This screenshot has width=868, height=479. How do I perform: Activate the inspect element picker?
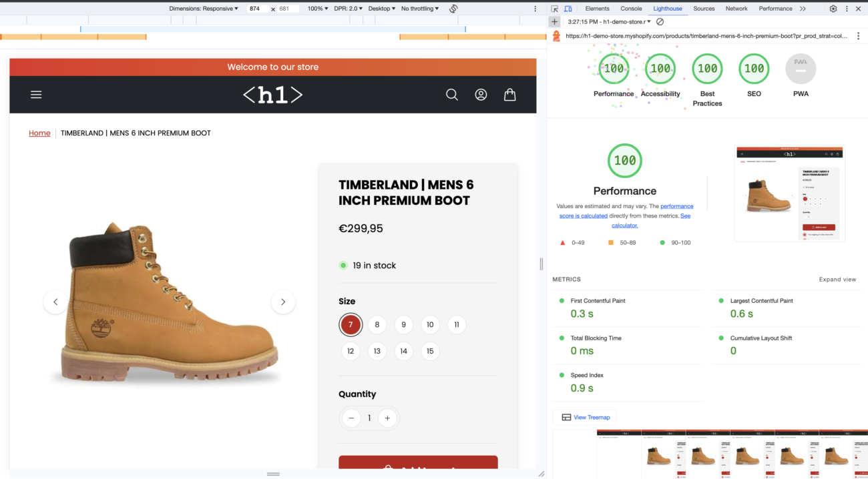coord(555,9)
